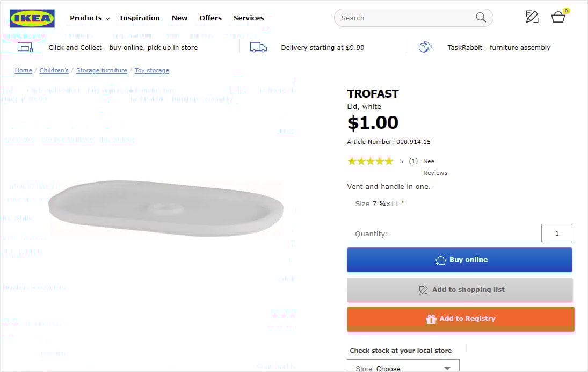Click the delivery truck icon
Image resolution: width=588 pixels, height=372 pixels.
pyautogui.click(x=258, y=47)
